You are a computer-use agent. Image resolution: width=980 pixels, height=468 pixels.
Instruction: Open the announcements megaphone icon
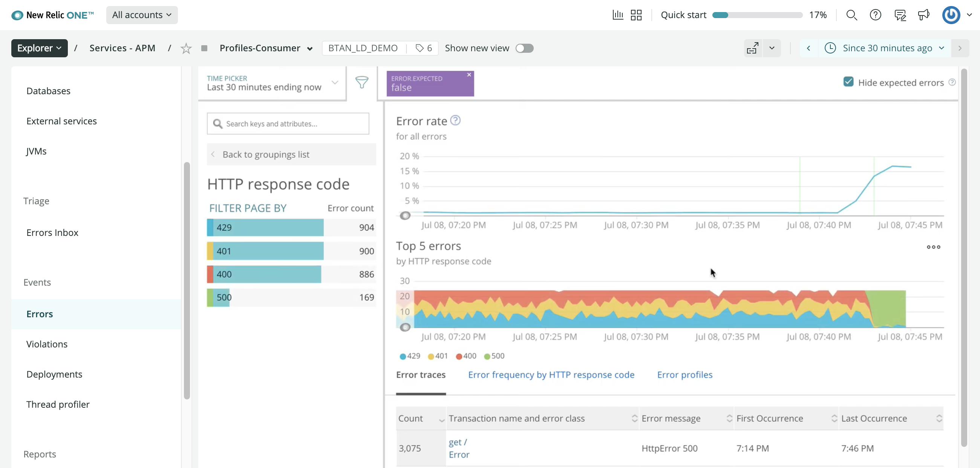(x=924, y=15)
